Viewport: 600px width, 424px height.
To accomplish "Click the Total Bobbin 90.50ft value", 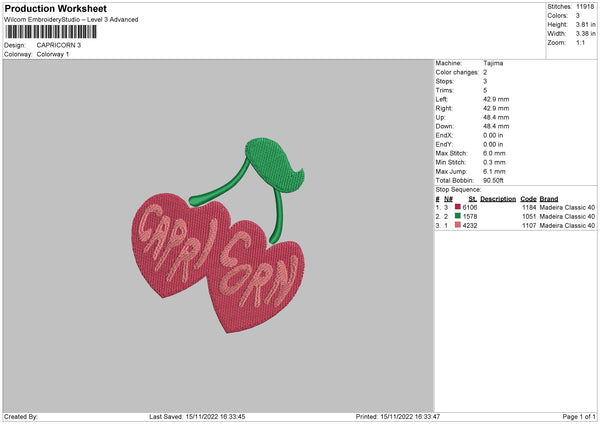I will coord(493,181).
